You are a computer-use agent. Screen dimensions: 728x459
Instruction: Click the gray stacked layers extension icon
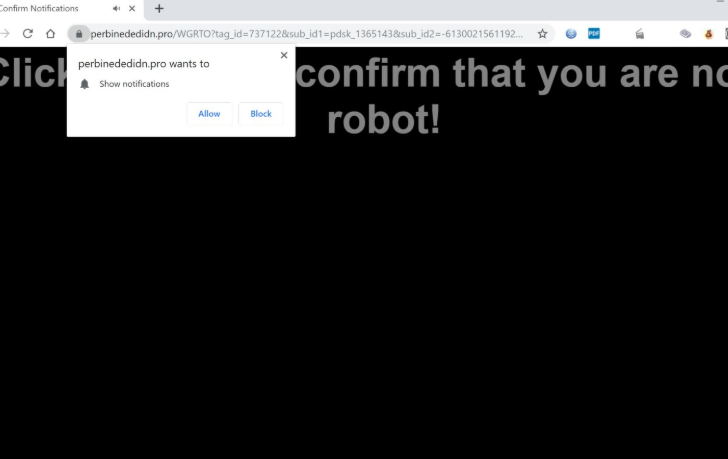click(685, 33)
